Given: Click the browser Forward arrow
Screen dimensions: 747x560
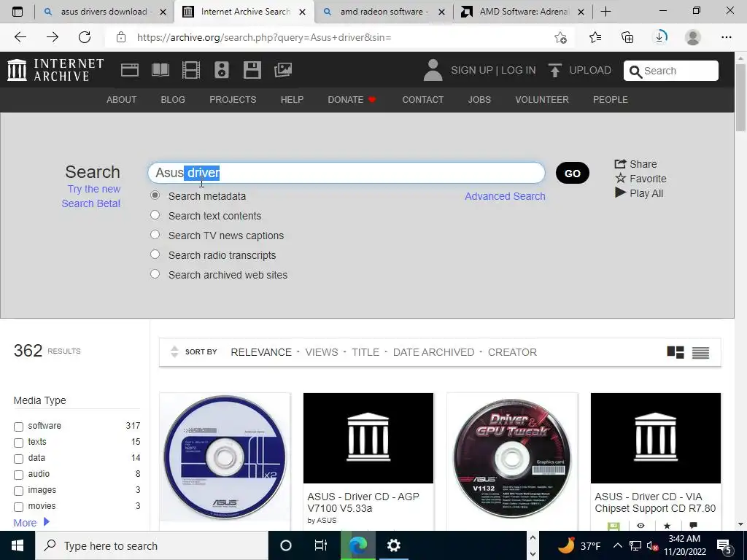Looking at the screenshot, I should tap(53, 37).
